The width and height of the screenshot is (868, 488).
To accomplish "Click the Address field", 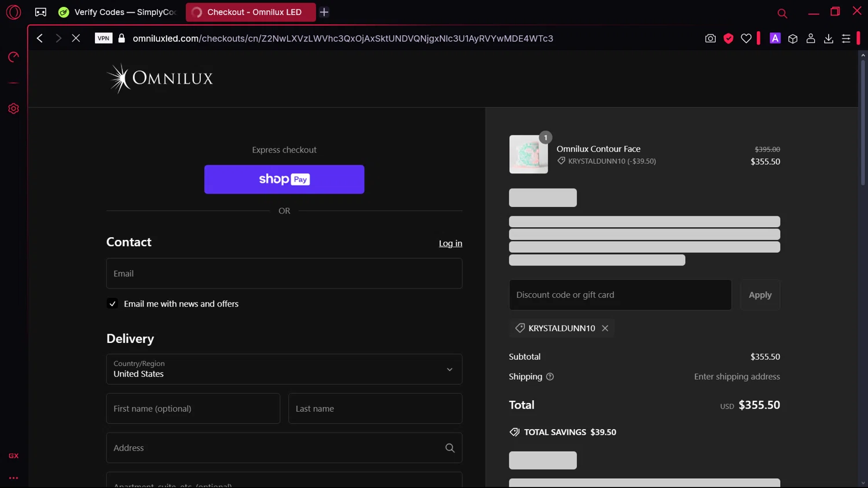I will point(284,448).
